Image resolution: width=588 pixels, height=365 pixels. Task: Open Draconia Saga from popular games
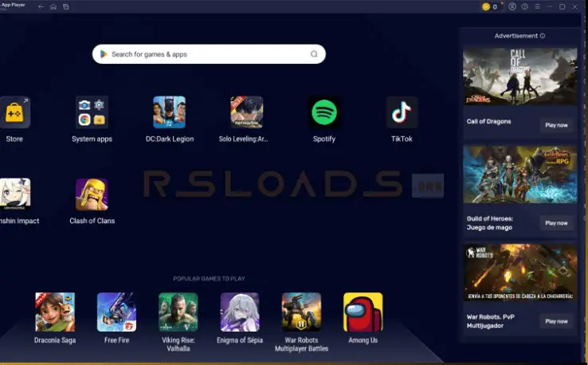click(55, 312)
